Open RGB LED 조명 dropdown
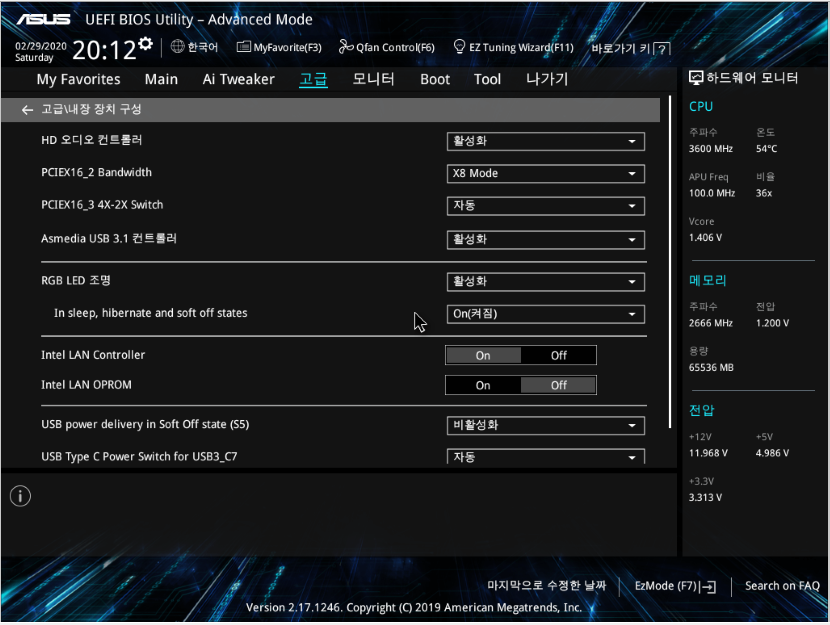Image resolution: width=830 pixels, height=625 pixels. [546, 282]
